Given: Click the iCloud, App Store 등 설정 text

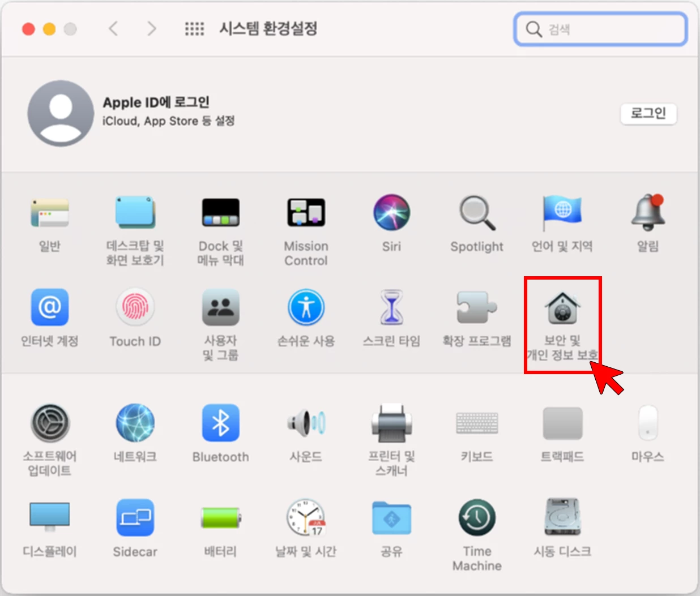Looking at the screenshot, I should coord(169,121).
